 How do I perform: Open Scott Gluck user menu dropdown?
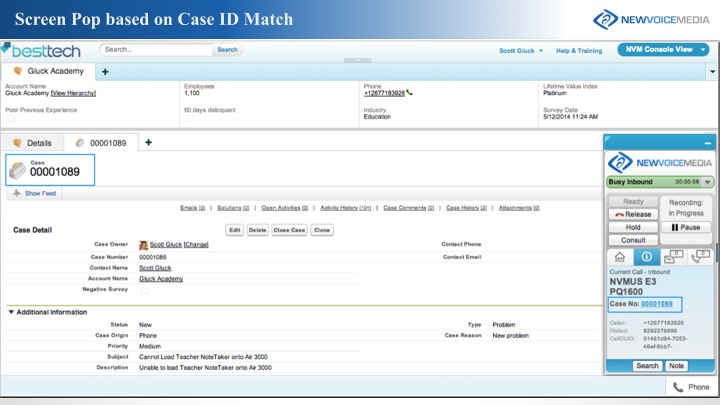[541, 51]
